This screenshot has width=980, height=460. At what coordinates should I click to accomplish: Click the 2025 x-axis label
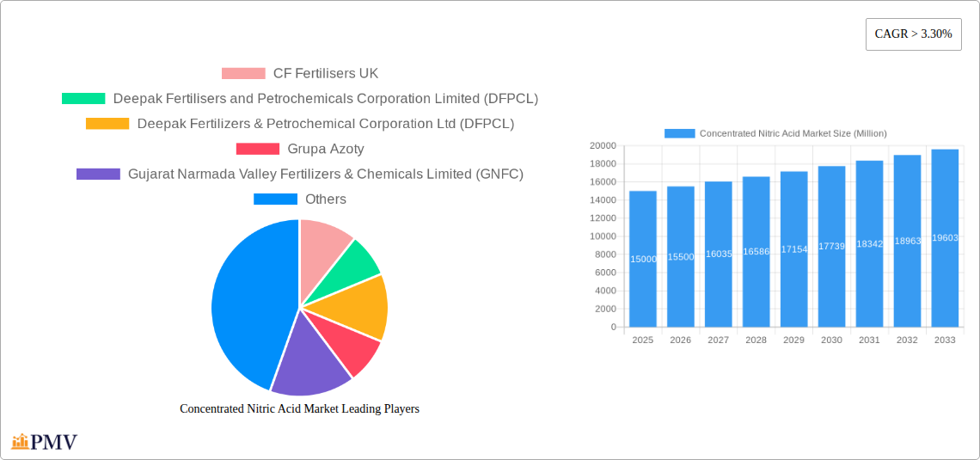point(643,340)
